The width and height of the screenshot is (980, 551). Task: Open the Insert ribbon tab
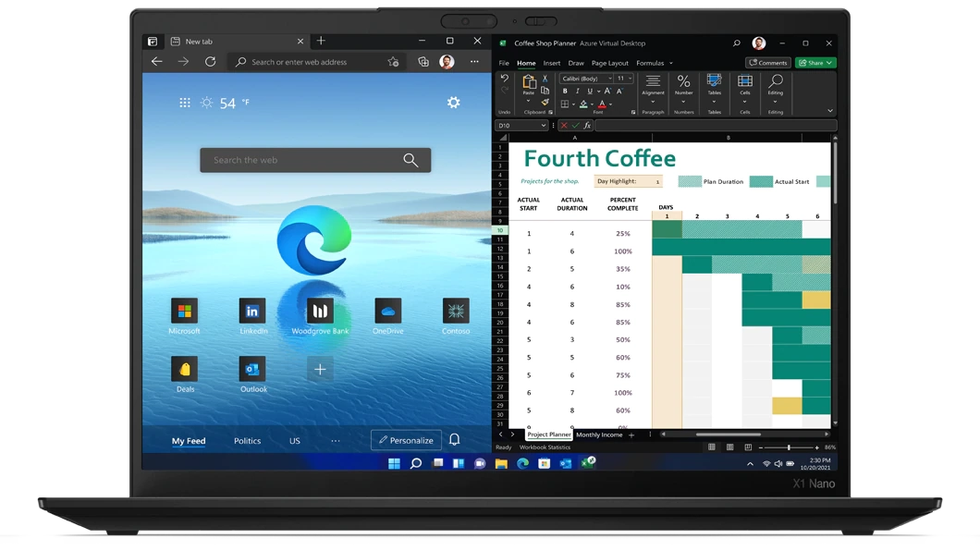552,63
